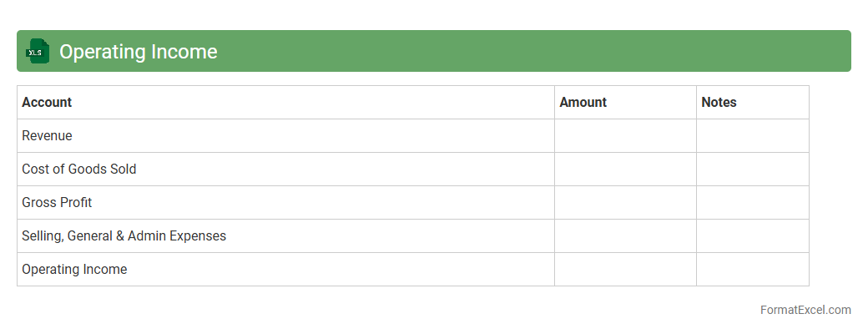Open the FormatExcel.com link
The image size is (868, 334).
pos(805,310)
